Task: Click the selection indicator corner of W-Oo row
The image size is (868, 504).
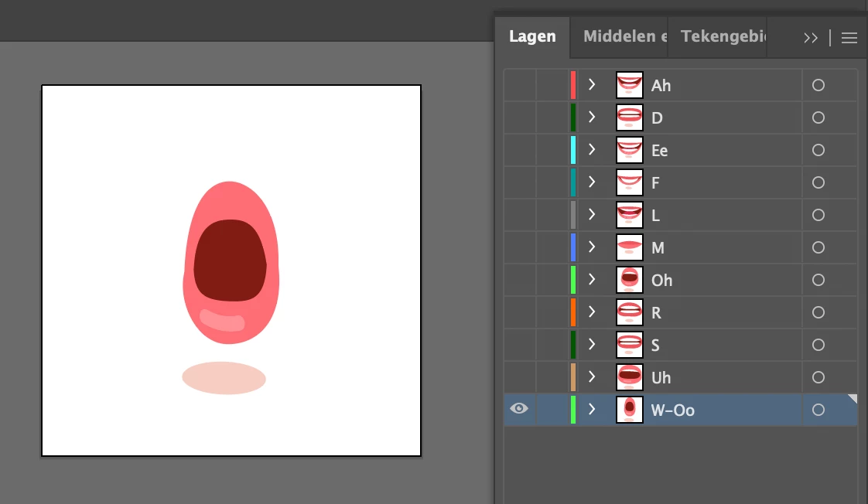Action: 853,399
